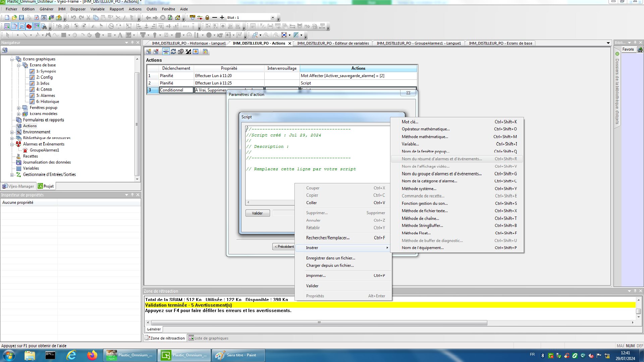Screen dimensions: 644x362
Task: Switch to Editeur de variables tab
Action: pyautogui.click(x=333, y=43)
